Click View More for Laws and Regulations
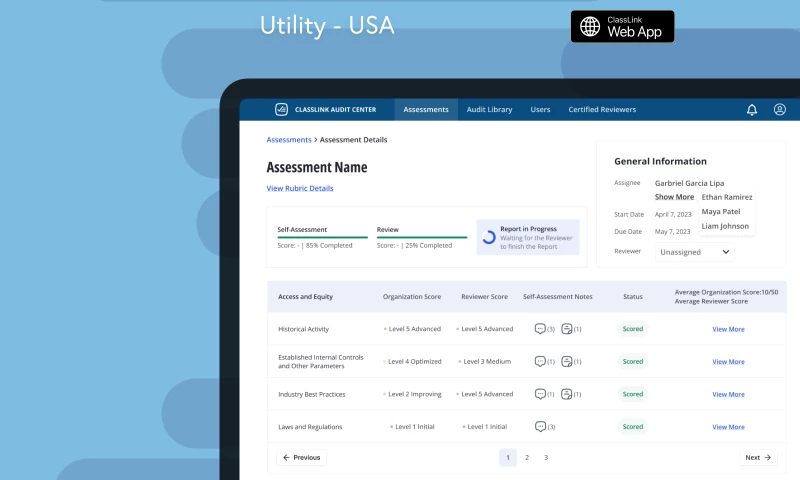The height and width of the screenshot is (480, 800). click(x=728, y=427)
